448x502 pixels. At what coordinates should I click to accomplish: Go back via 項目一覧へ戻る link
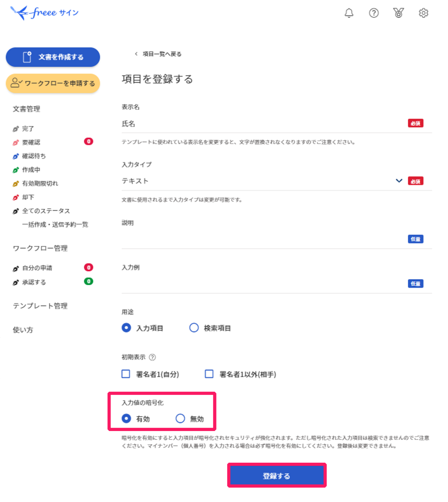(162, 54)
